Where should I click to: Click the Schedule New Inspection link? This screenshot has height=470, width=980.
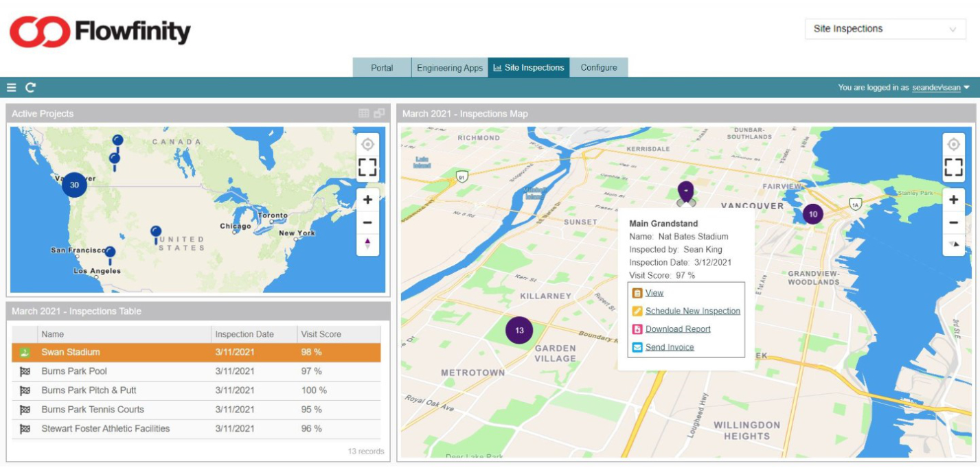692,311
